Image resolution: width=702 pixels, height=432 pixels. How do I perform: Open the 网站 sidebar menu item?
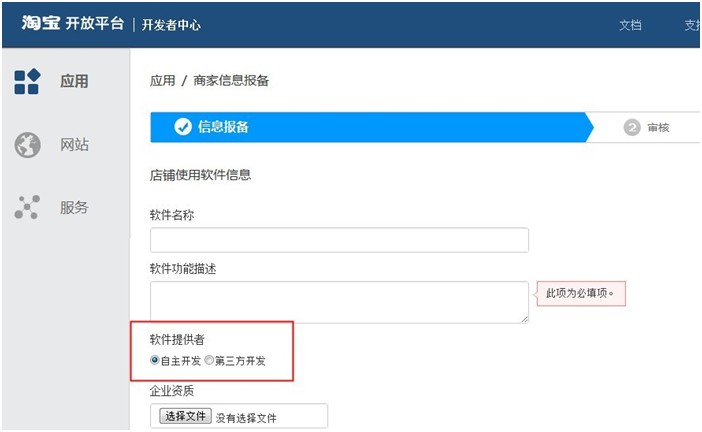tap(74, 145)
